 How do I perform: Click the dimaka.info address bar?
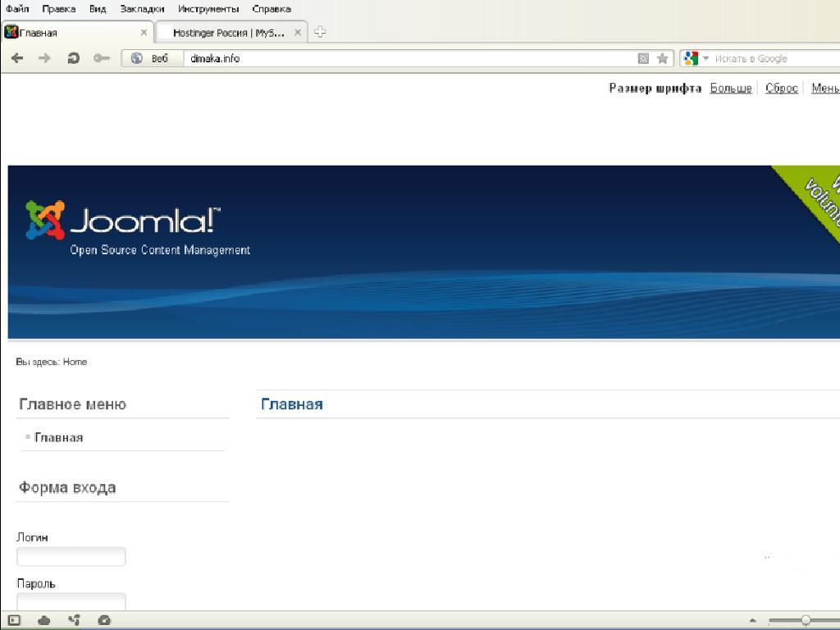pyautogui.click(x=410, y=58)
